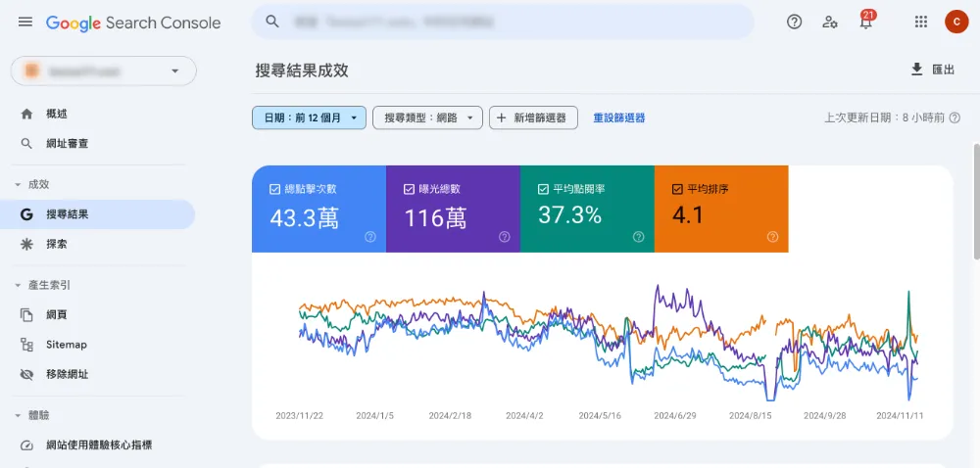Toggle the 曝光總數 metric checkbox
Image resolution: width=980 pixels, height=468 pixels.
point(410,189)
